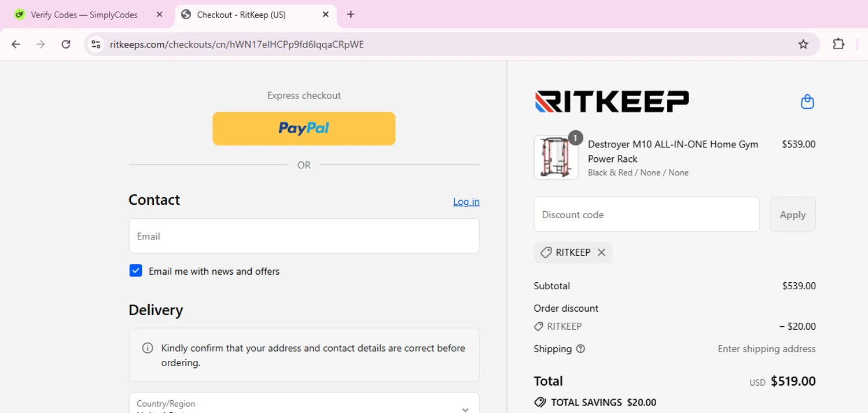Click the Order discount label
This screenshot has width=868, height=413.
click(566, 308)
